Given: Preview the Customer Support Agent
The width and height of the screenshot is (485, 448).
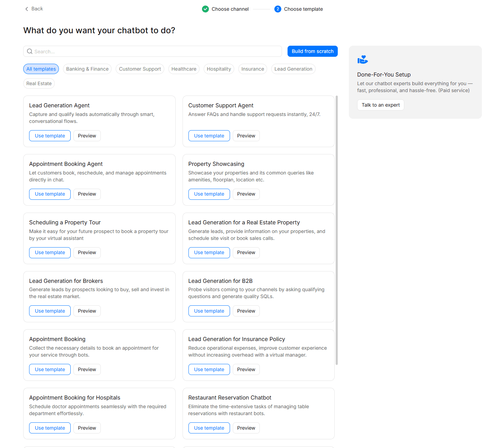Looking at the screenshot, I should [246, 135].
